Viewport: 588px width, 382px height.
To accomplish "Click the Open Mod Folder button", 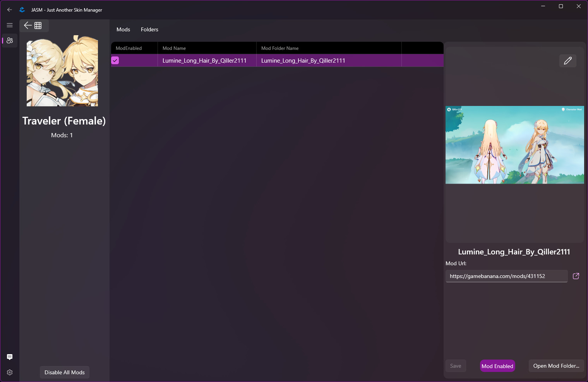I will click(556, 366).
